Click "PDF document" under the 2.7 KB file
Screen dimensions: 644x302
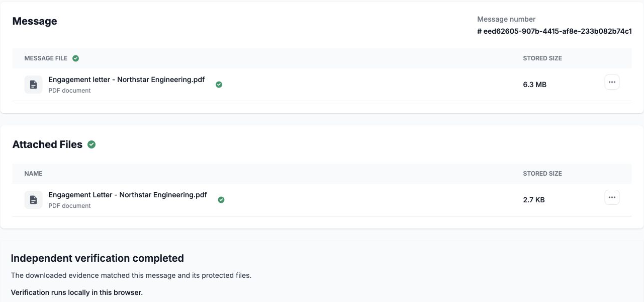(70, 206)
